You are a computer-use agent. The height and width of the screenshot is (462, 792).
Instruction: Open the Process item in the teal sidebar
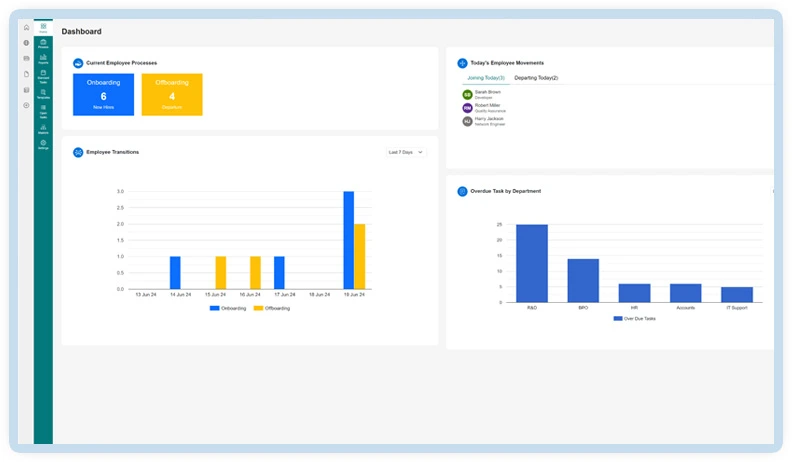(43, 43)
